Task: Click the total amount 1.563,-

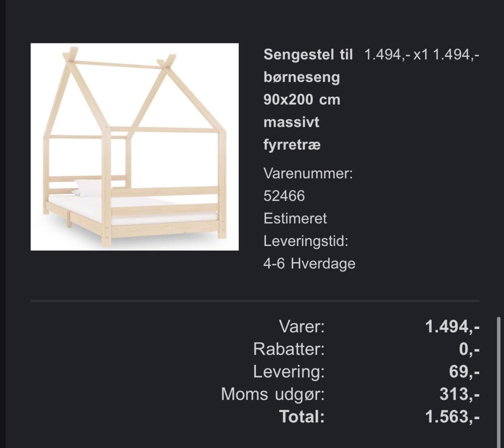Action: [x=452, y=417]
